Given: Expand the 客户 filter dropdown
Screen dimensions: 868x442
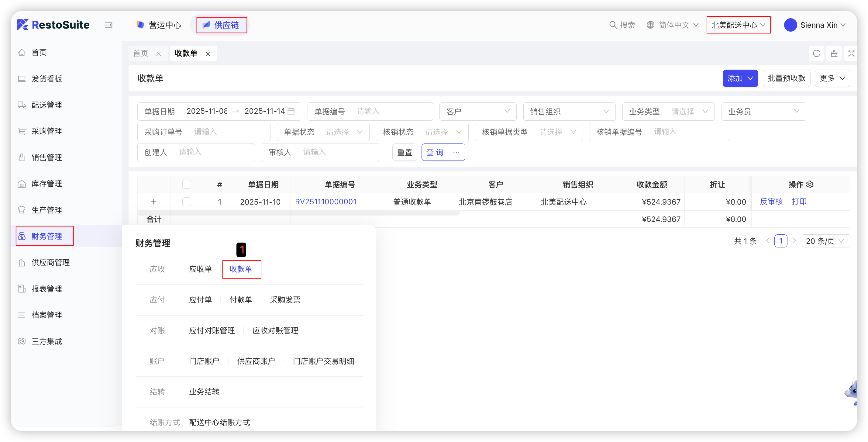Looking at the screenshot, I should point(477,112).
